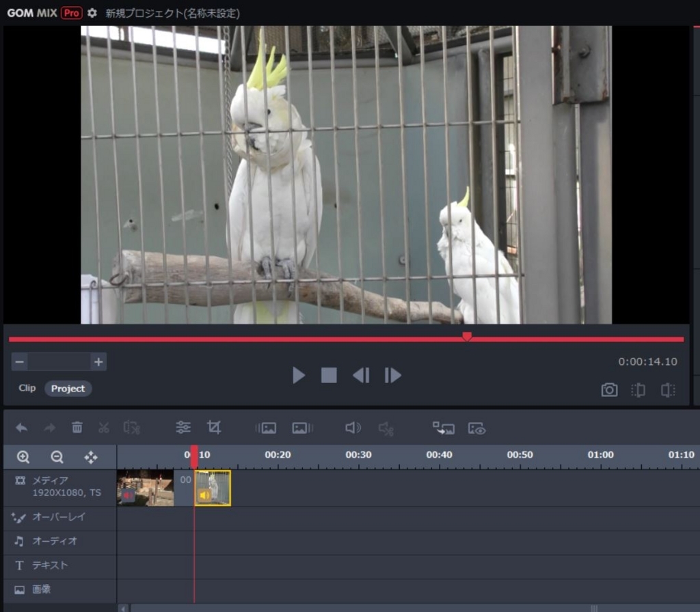
Task: Click the audio cut speaker-scissors icon
Action: tap(386, 429)
